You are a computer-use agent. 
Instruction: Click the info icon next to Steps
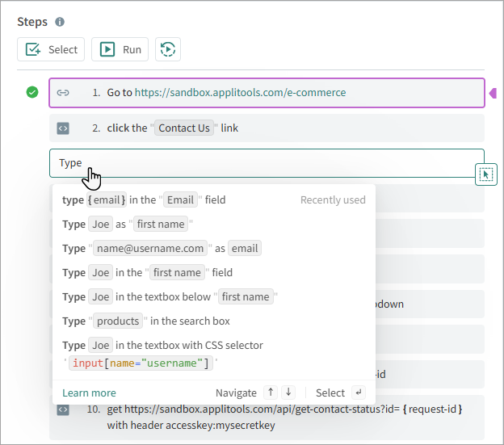(x=60, y=22)
